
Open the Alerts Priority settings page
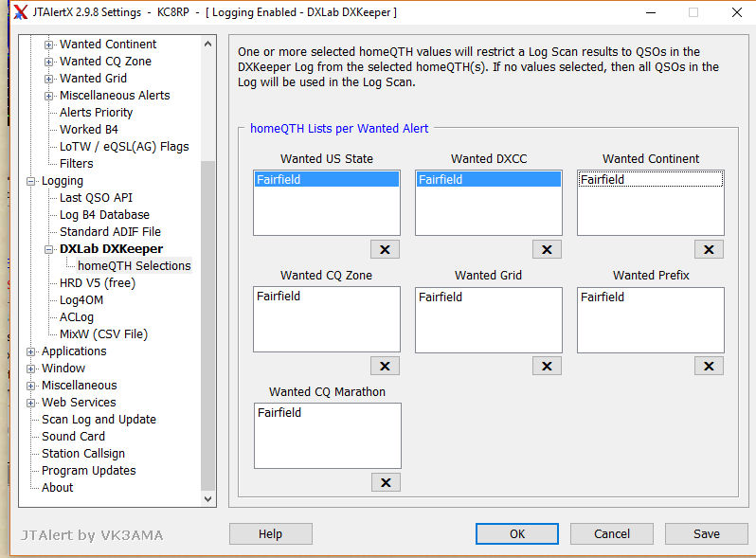(x=96, y=113)
